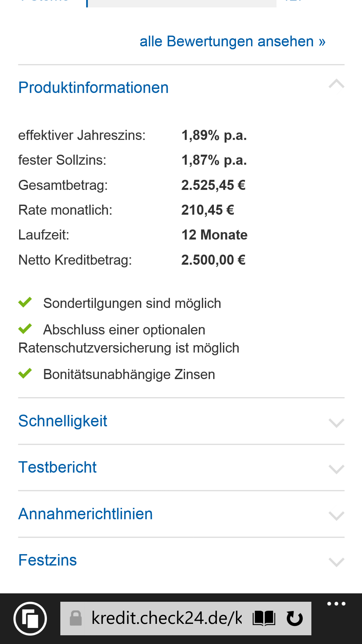Tap the Sondertilgungen green checkmark
The image size is (362, 644).
click(x=25, y=302)
